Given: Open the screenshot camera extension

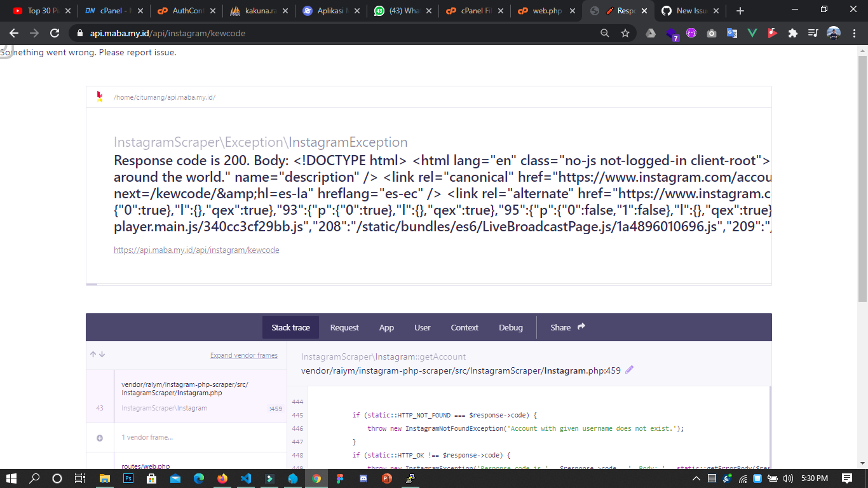Looking at the screenshot, I should tap(711, 33).
